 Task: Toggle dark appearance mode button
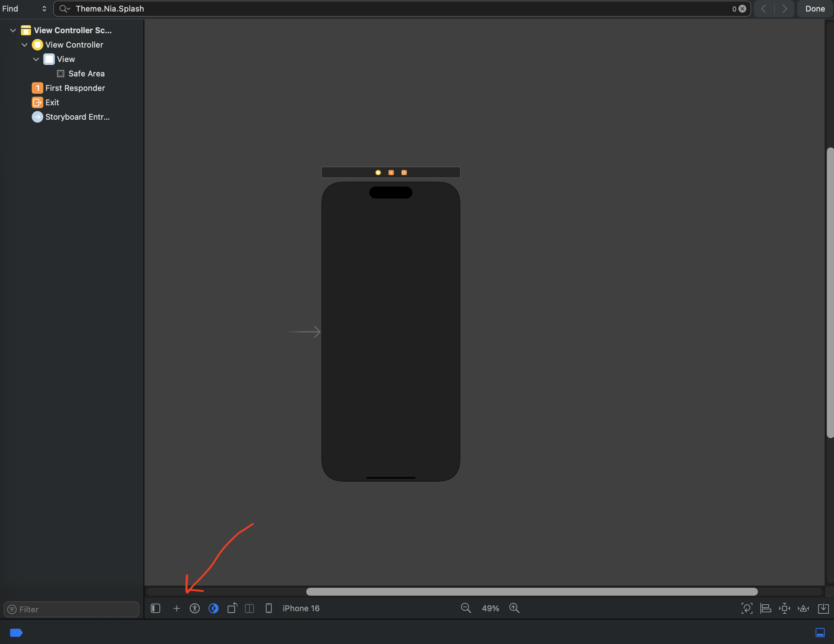pos(214,609)
